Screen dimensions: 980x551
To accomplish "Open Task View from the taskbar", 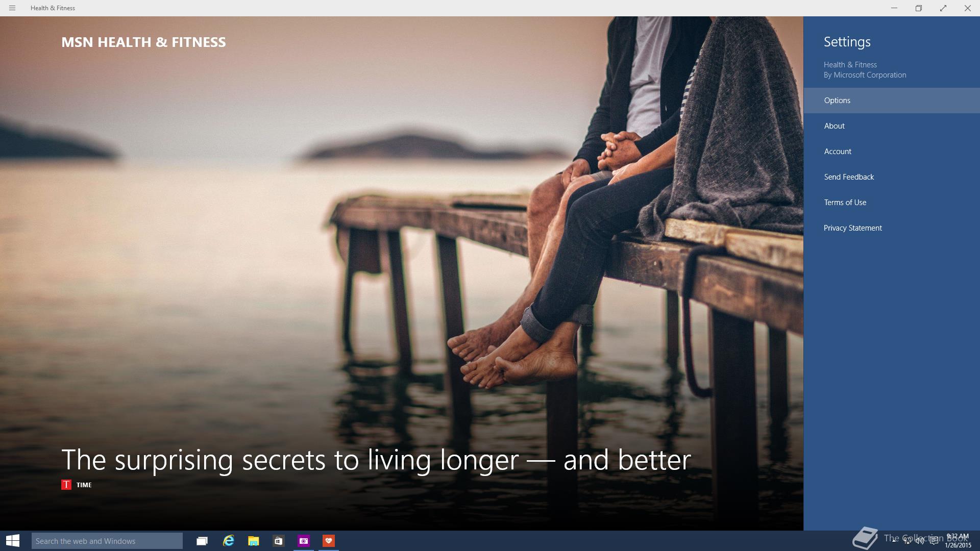I will (x=202, y=541).
